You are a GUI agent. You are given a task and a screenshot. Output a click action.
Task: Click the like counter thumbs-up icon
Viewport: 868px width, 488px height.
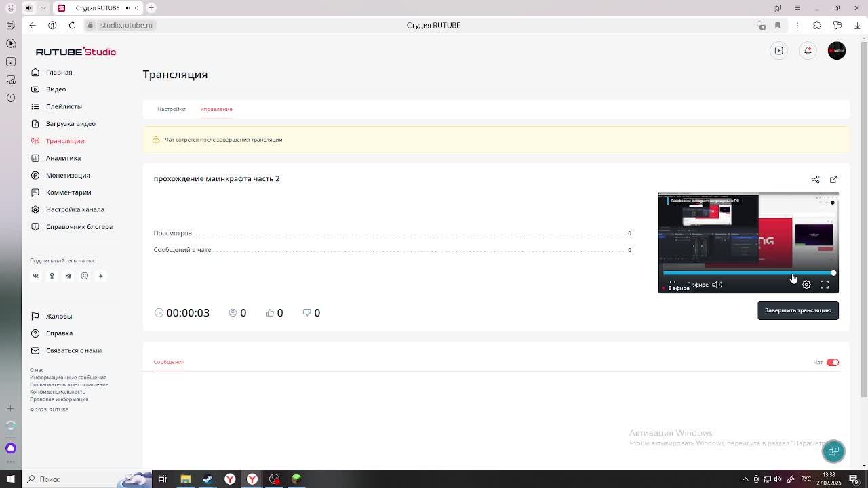click(270, 312)
